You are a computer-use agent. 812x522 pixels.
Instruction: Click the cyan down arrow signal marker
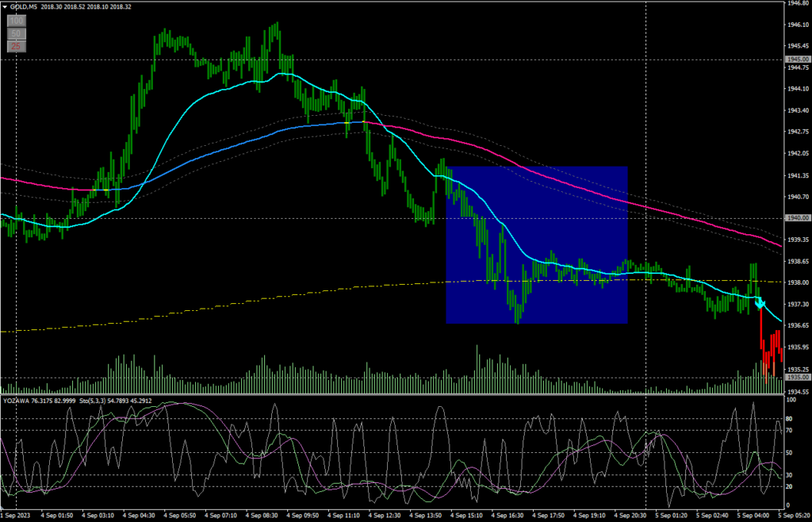[759, 303]
